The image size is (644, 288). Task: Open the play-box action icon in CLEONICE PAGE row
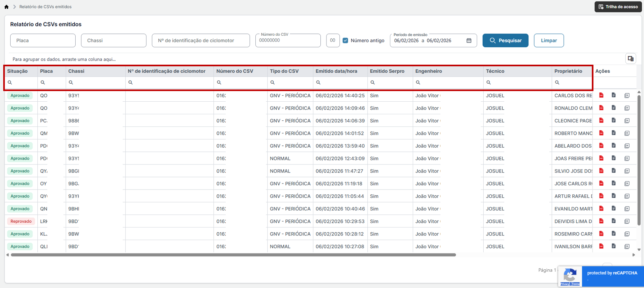pos(627,121)
